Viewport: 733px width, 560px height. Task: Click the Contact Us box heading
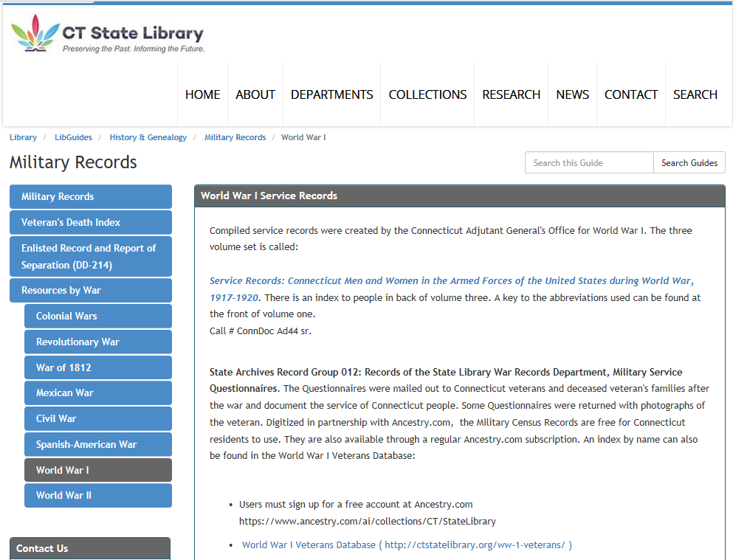[42, 548]
